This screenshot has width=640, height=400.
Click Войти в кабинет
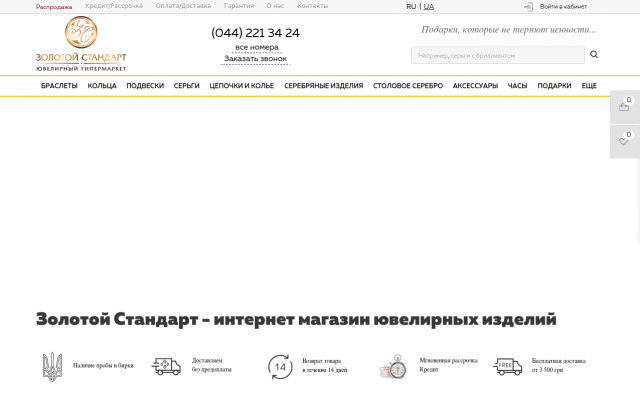click(x=563, y=7)
